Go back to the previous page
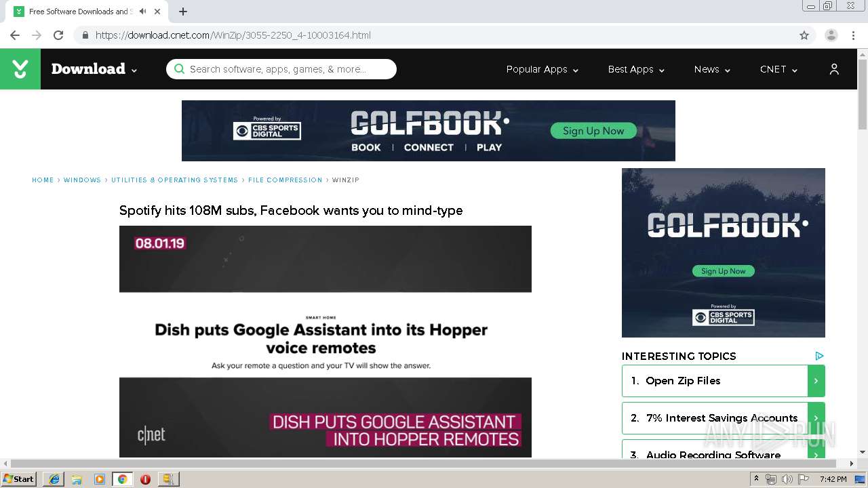 (15, 35)
